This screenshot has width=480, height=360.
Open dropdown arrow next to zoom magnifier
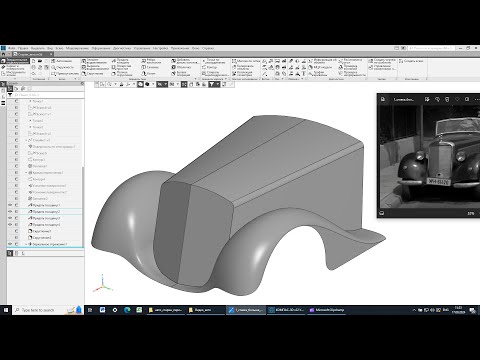pos(115,85)
